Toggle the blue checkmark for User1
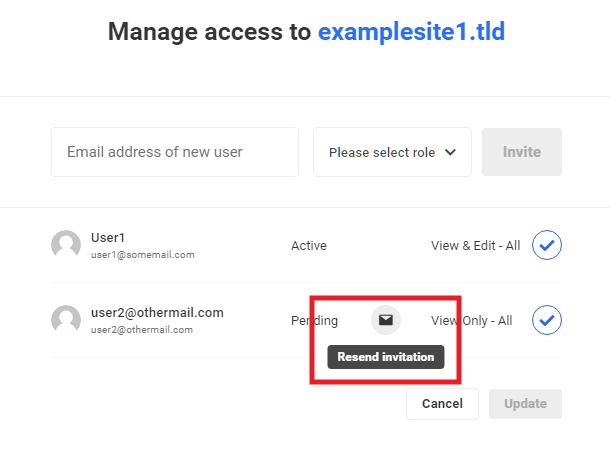 546,245
